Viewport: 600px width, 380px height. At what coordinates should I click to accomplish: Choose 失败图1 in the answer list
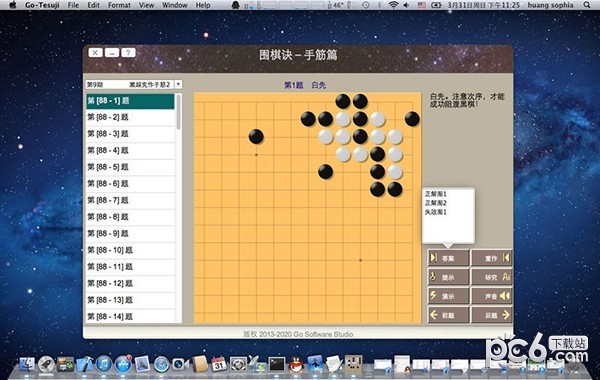435,212
